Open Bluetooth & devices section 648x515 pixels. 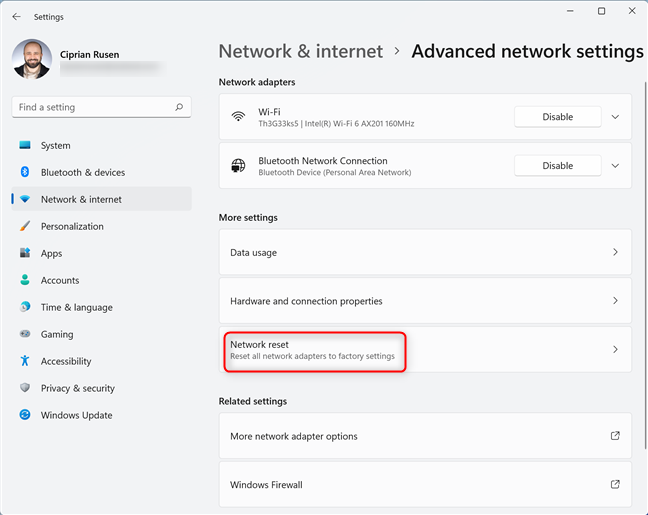[x=82, y=172]
